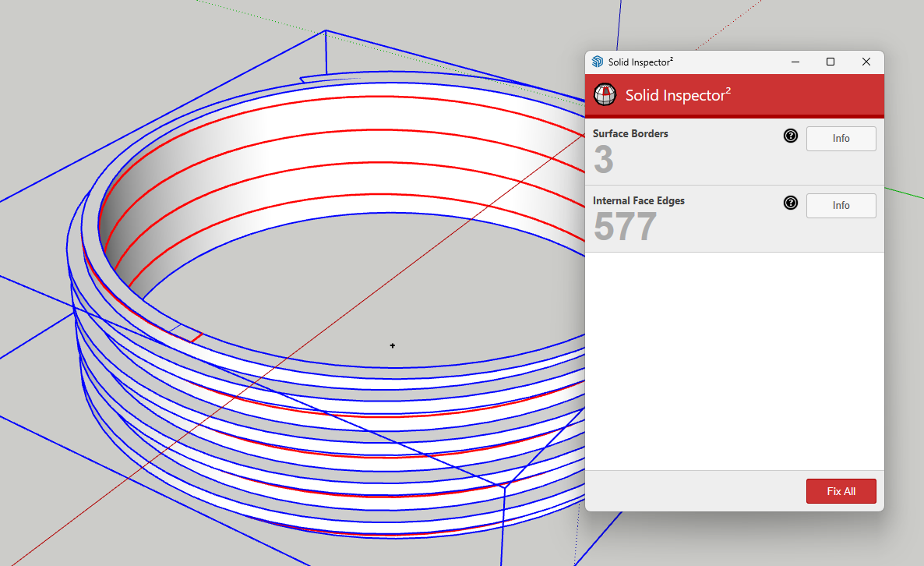This screenshot has height=566, width=924.
Task: Show Info for Internal Face Edges
Action: 841,206
